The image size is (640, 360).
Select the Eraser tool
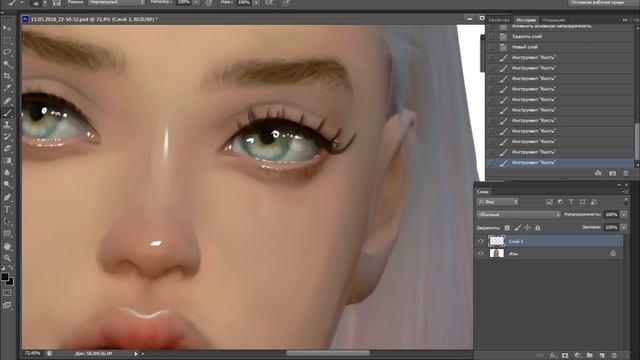pyautogui.click(x=7, y=149)
